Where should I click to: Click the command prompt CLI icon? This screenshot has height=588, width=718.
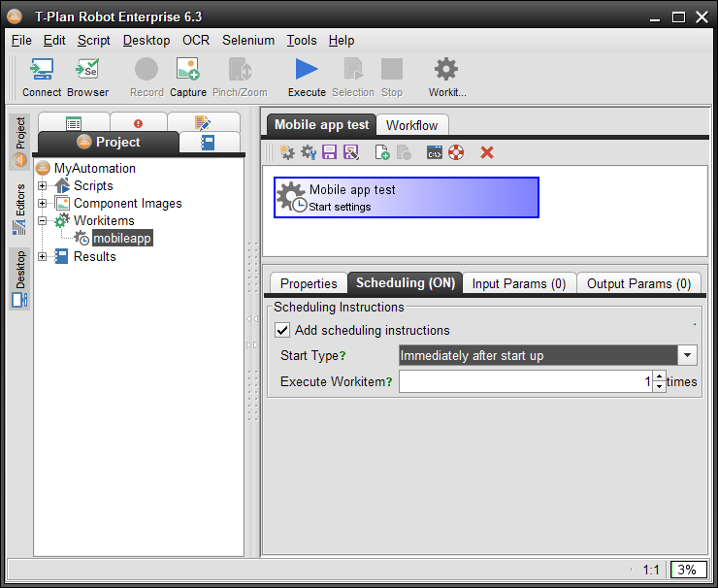coord(435,152)
